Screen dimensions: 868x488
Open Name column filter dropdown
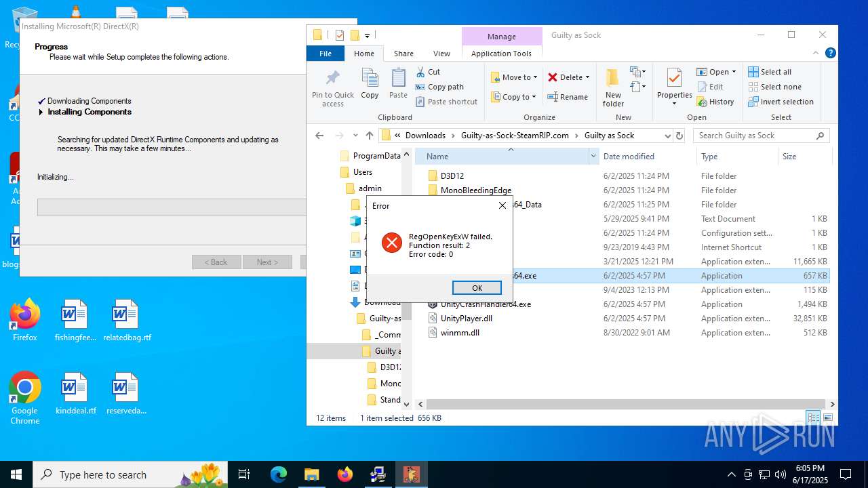(593, 157)
